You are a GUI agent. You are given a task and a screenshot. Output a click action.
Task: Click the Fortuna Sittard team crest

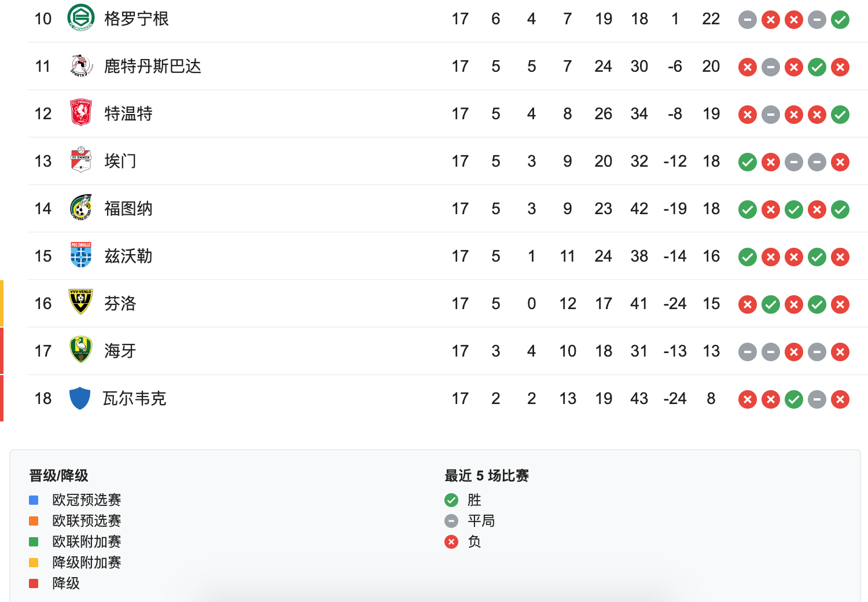[81, 208]
